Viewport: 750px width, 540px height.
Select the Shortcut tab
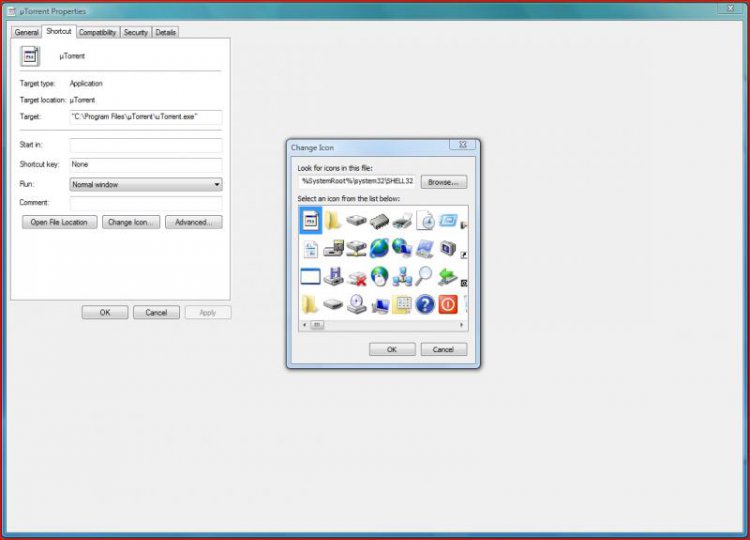58,31
